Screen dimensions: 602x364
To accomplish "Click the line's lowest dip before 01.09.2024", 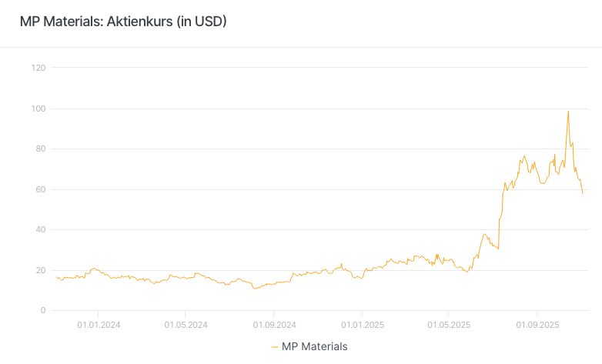I will tap(255, 289).
